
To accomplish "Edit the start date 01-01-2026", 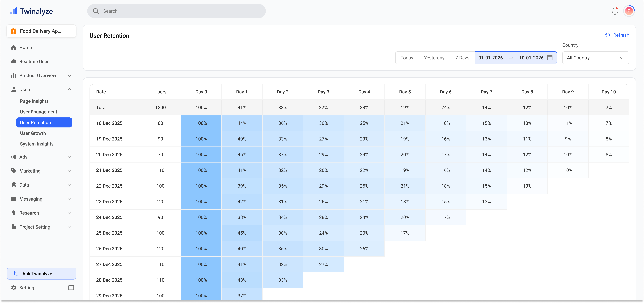I will (491, 58).
